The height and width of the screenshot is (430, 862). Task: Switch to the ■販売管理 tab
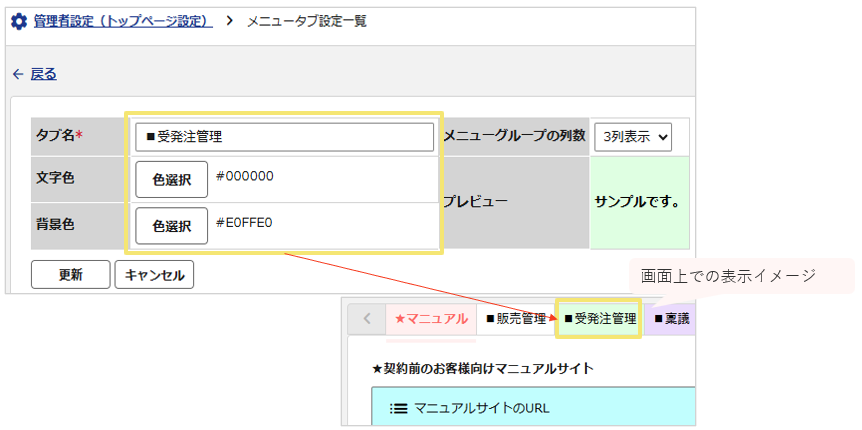point(516,319)
